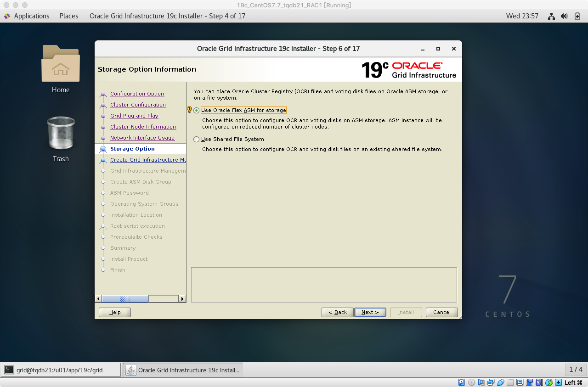This screenshot has width=588, height=387.
Task: Click the Back button
Action: pos(338,312)
